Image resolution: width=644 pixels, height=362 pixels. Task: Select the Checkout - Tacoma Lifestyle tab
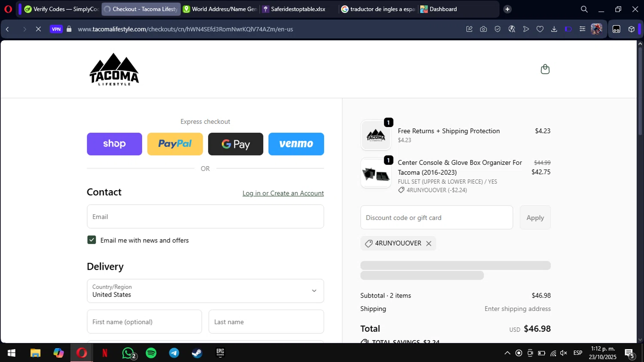pos(141,9)
